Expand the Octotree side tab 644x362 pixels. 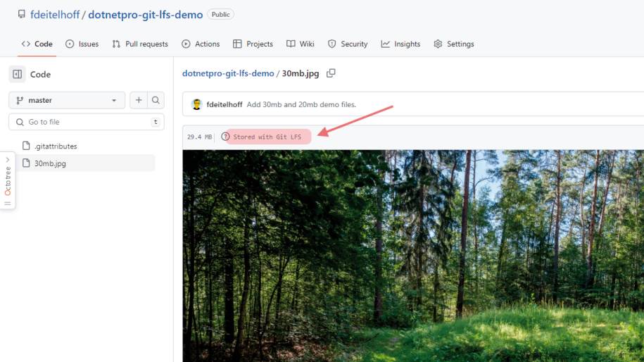tap(8, 180)
